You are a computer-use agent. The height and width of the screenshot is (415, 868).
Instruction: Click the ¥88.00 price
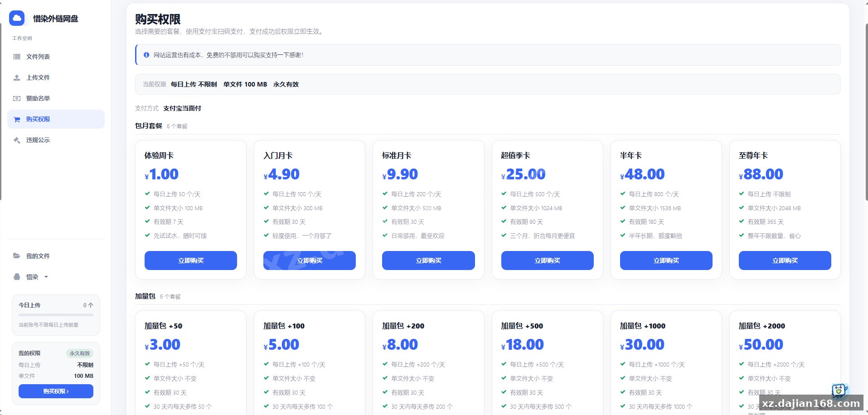tap(761, 174)
